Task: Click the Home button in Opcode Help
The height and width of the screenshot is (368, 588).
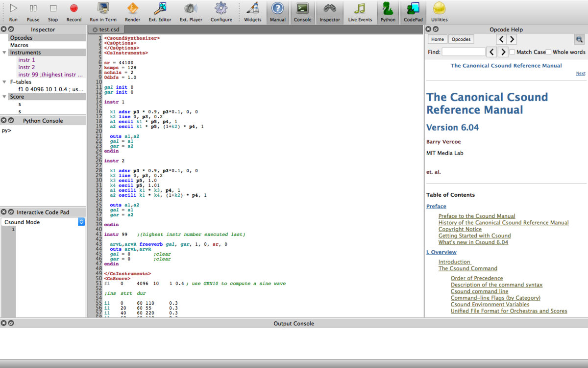Action: pyautogui.click(x=437, y=39)
